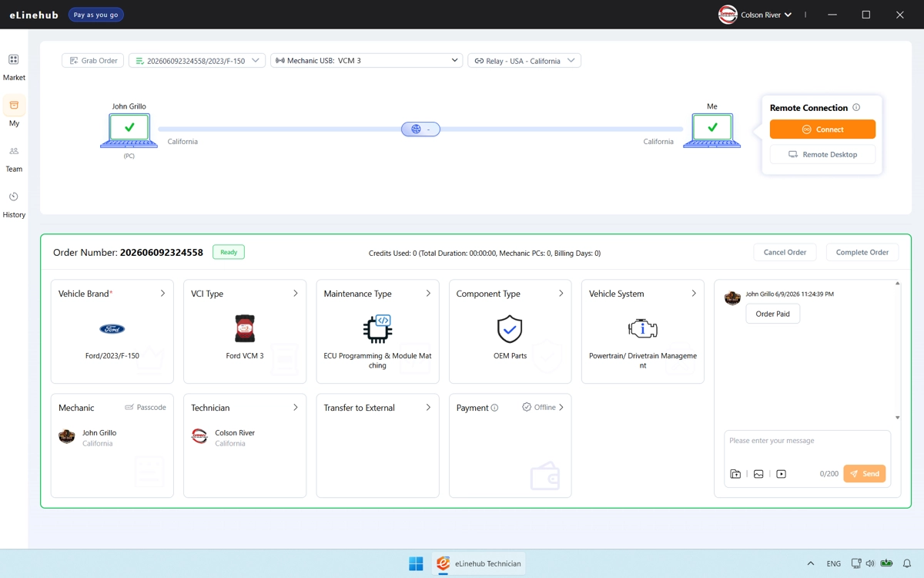This screenshot has height=578, width=924.
Task: Open the notifications bell in taskbar
Action: coord(907,563)
